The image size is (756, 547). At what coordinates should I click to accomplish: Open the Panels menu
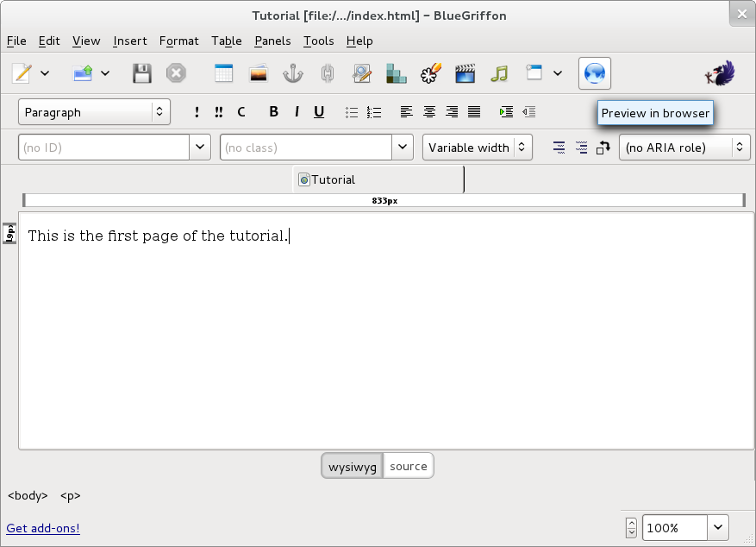(272, 41)
